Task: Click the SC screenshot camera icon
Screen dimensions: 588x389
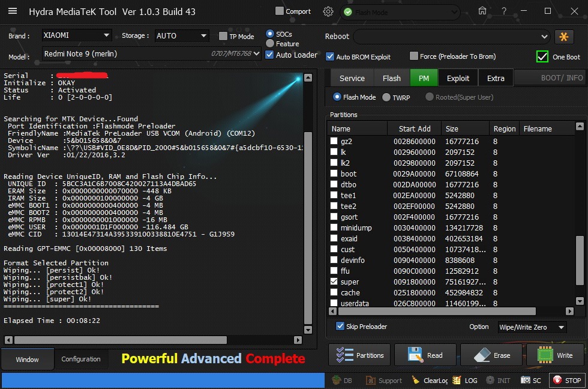Action: coord(526,380)
